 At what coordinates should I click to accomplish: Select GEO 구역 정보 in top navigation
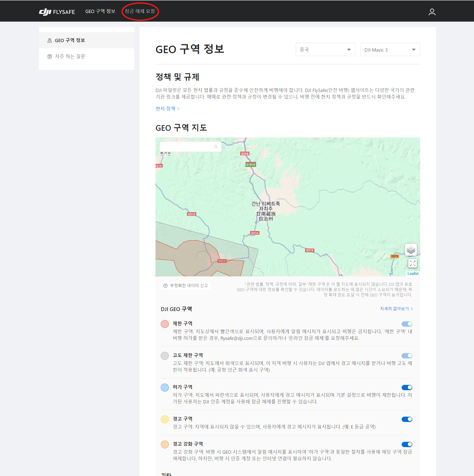[100, 11]
